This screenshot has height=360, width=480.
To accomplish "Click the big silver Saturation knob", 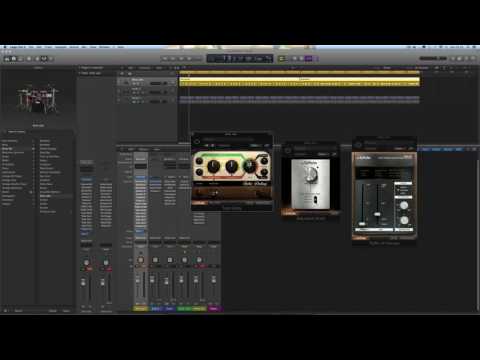I will 311,174.
